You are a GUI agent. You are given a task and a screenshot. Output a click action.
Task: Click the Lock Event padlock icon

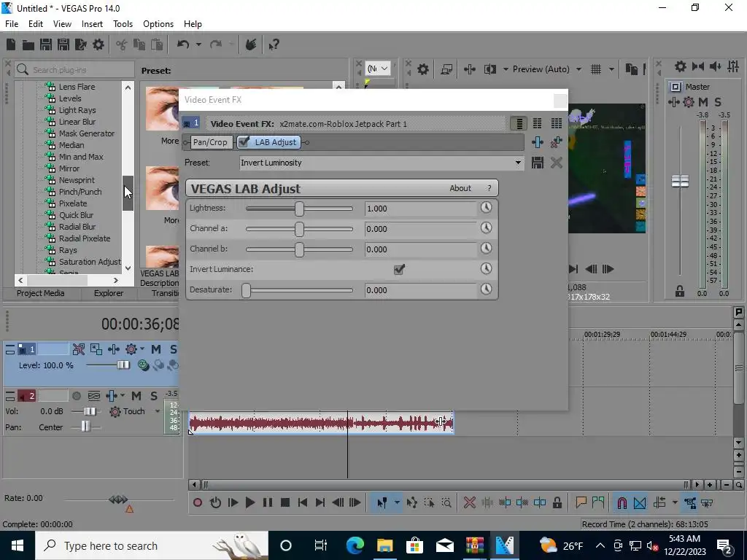557,502
